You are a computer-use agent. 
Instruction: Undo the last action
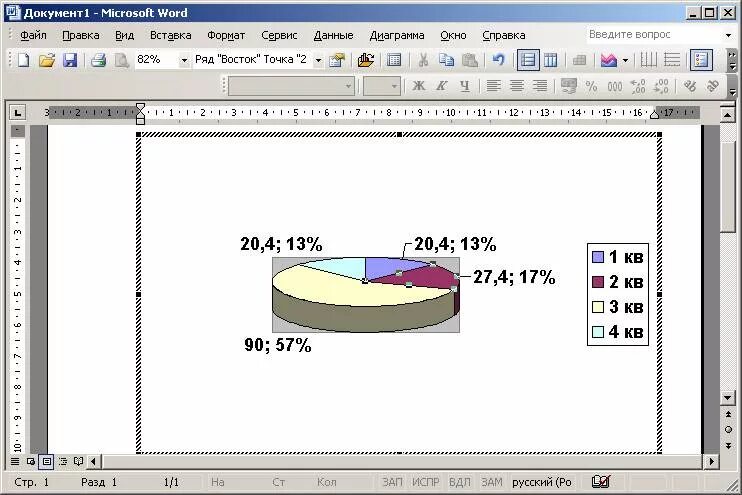[x=498, y=60]
